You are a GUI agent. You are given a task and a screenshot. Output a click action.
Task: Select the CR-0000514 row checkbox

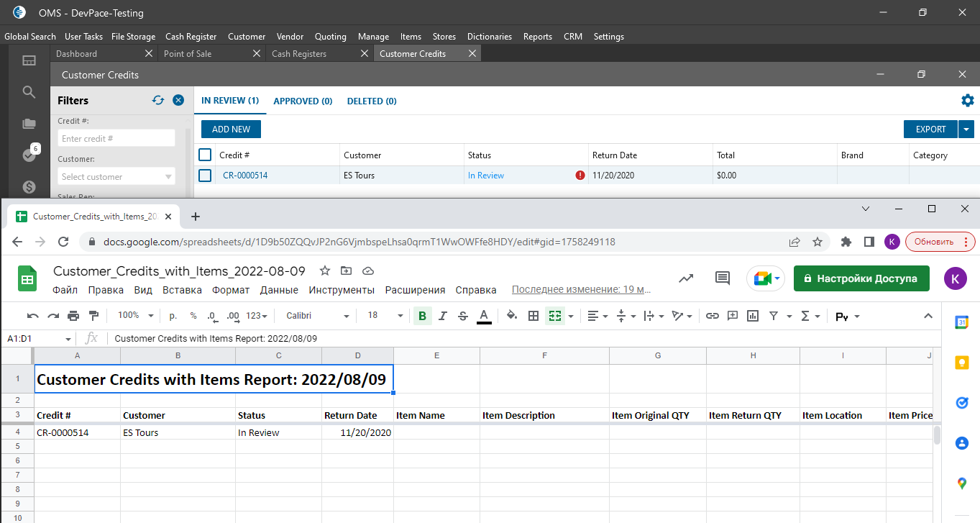tap(205, 176)
